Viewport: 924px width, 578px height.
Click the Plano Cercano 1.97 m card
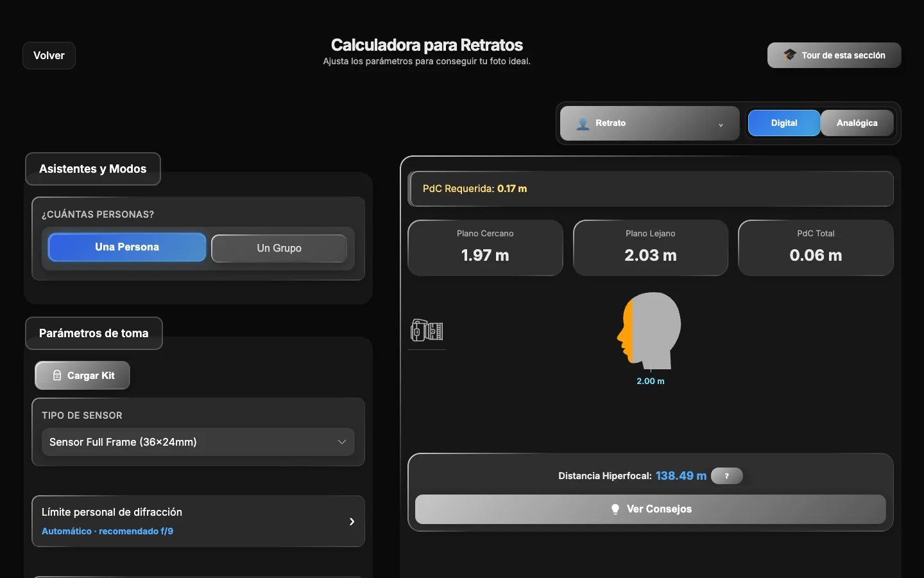485,248
